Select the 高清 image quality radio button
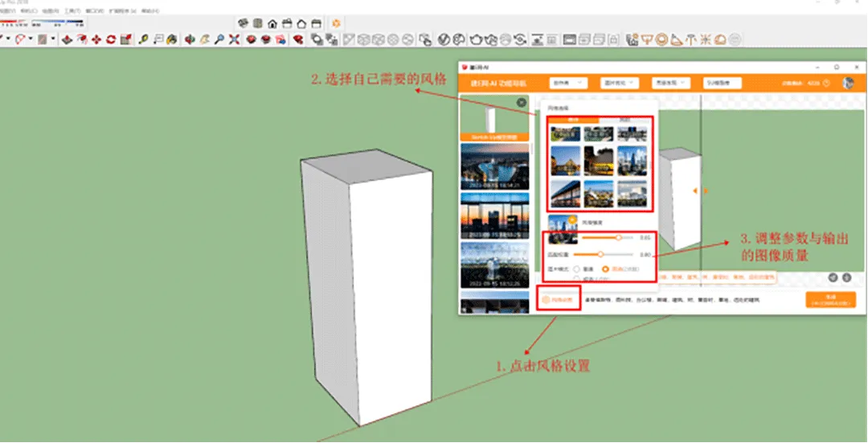The image size is (868, 443). [x=605, y=269]
